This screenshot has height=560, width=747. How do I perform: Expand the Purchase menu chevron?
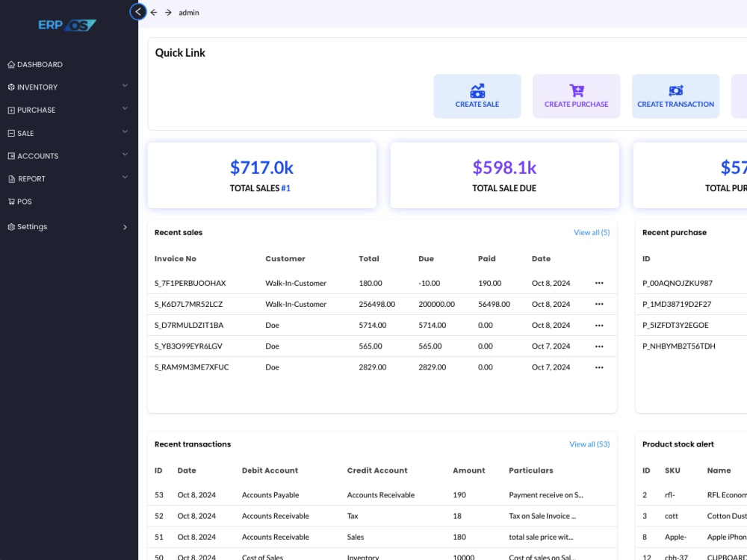coord(125,108)
